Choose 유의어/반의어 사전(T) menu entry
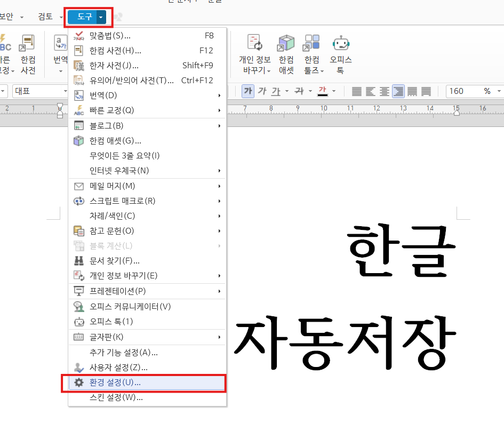This screenshot has height=447, width=504. point(147,81)
